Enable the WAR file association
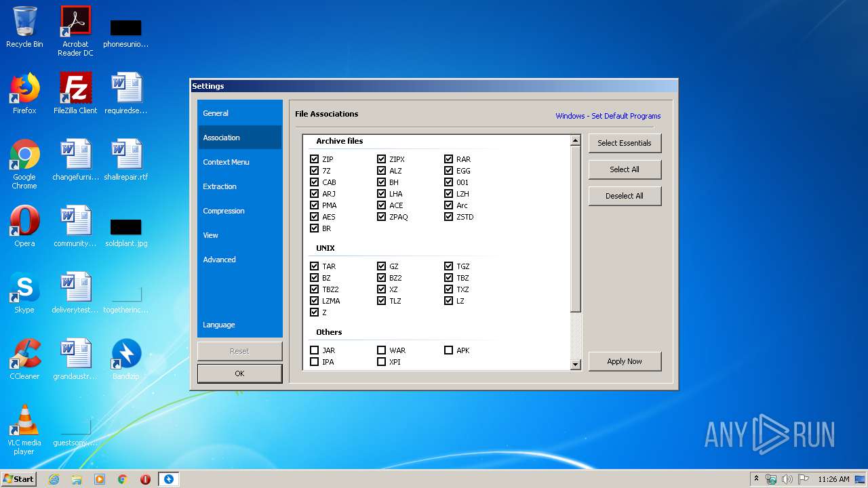This screenshot has height=488, width=868. tap(381, 350)
